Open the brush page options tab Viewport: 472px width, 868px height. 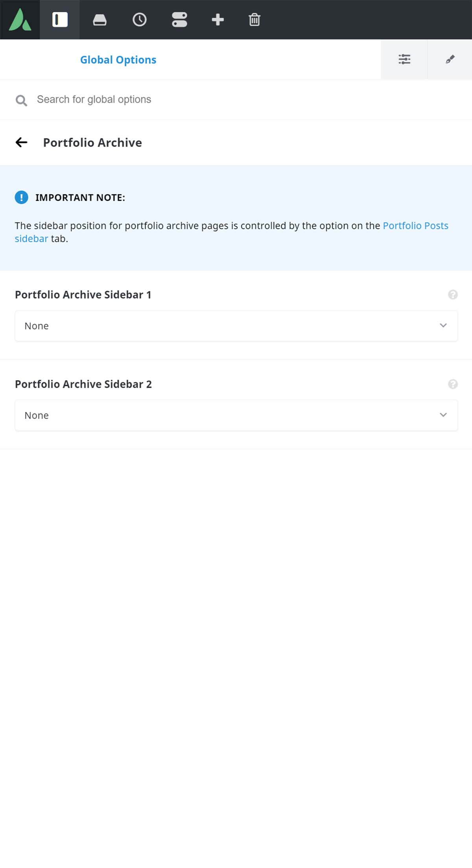coord(450,59)
